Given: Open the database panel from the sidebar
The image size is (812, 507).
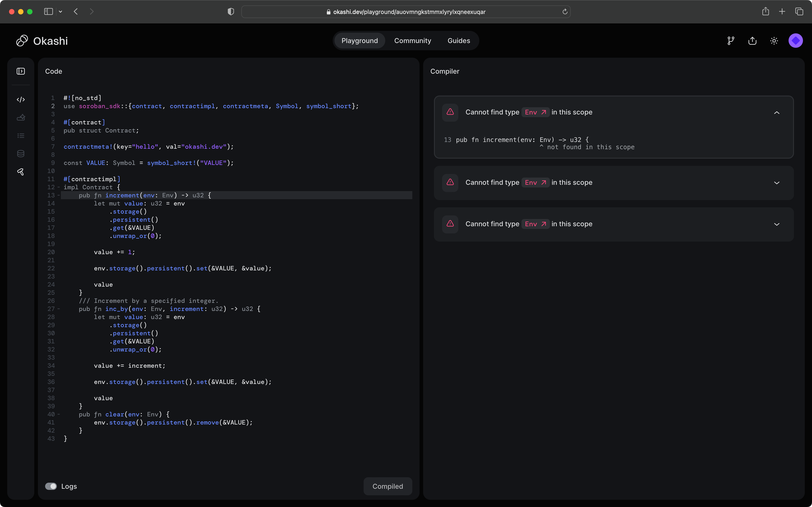Looking at the screenshot, I should coord(21,154).
